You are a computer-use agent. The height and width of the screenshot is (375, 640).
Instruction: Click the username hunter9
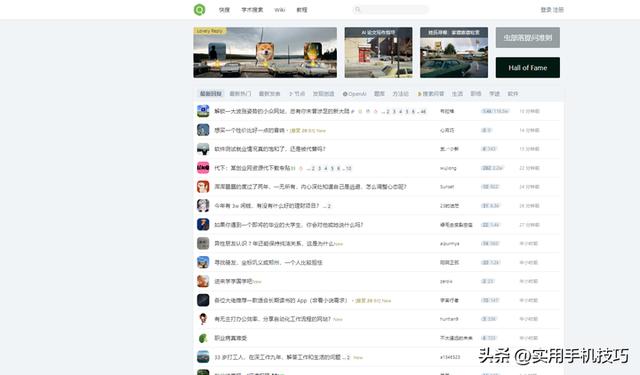point(449,319)
